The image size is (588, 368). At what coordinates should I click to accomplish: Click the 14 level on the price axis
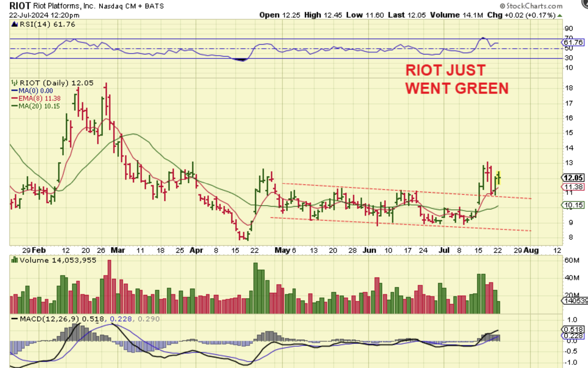point(569,148)
